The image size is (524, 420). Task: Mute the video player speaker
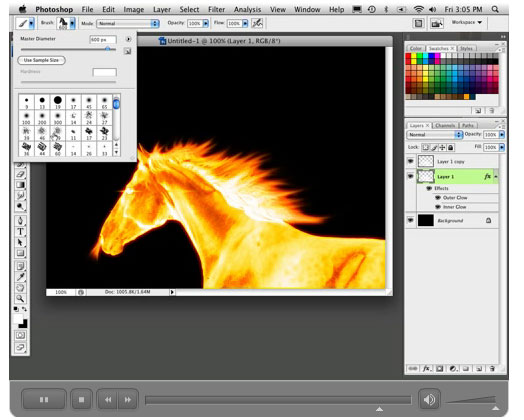pyautogui.click(x=429, y=399)
